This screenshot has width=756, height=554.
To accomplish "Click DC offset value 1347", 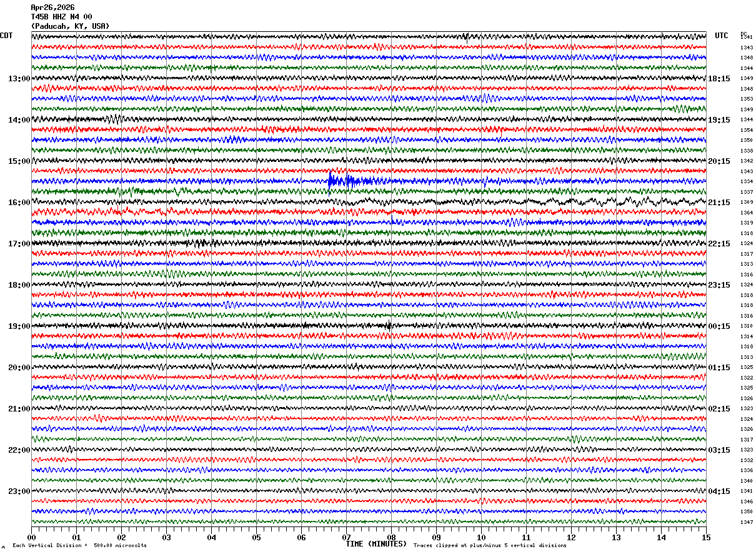I will tap(747, 522).
